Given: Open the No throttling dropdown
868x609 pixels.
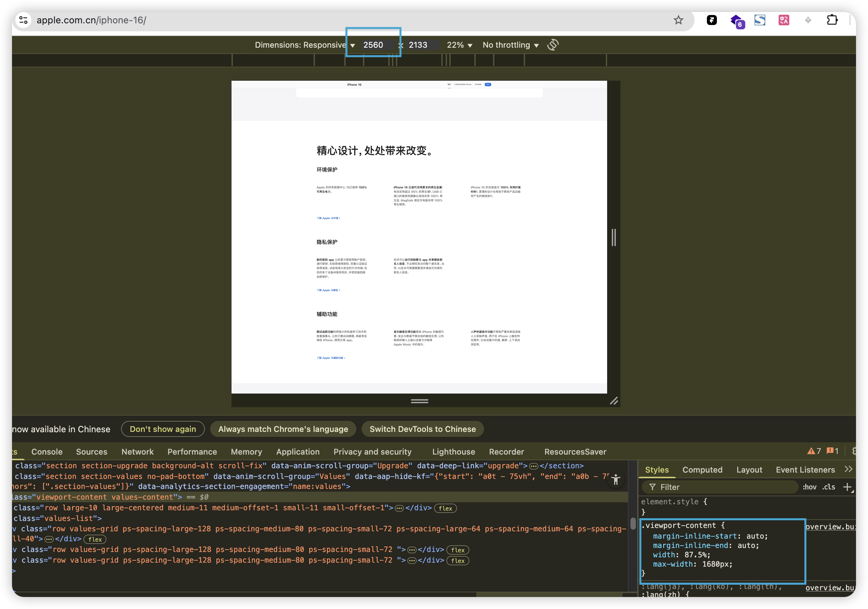Looking at the screenshot, I should tap(510, 45).
